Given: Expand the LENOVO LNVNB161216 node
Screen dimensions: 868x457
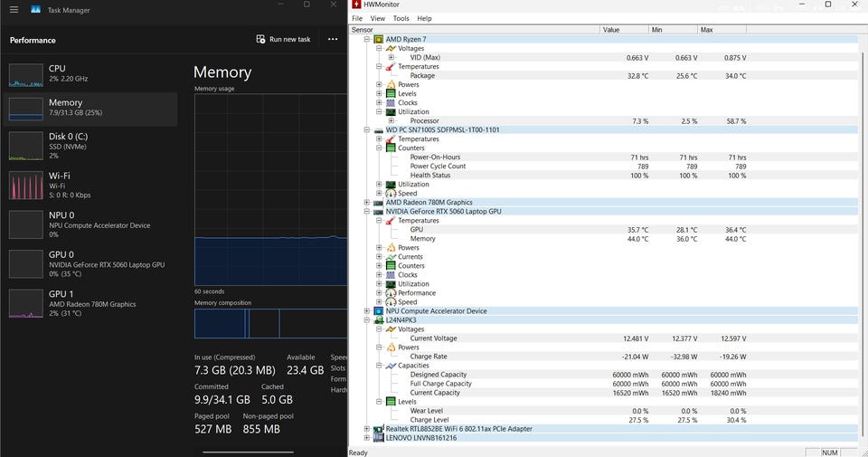Looking at the screenshot, I should click(x=367, y=438).
